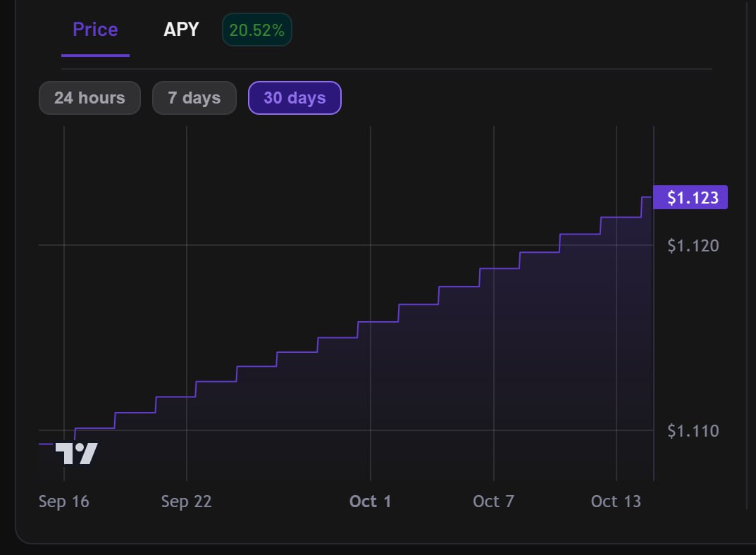Click the Oct 7 date label
This screenshot has height=555, width=756.
tap(494, 501)
